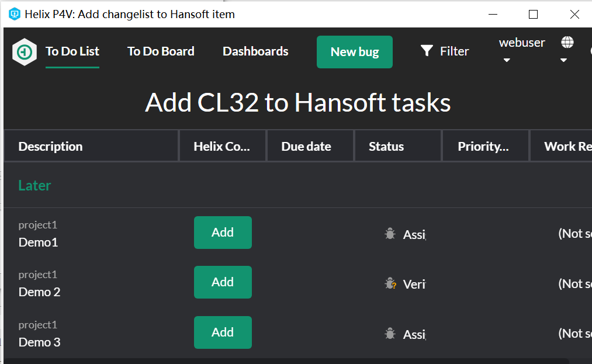
Task: Click Add button in Demo 3 row
Action: (x=223, y=332)
